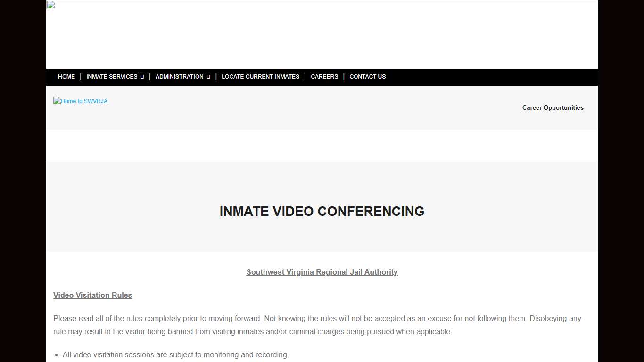This screenshot has height=362, width=644.
Task: Click the broken image icon at page top
Action: coord(50,5)
